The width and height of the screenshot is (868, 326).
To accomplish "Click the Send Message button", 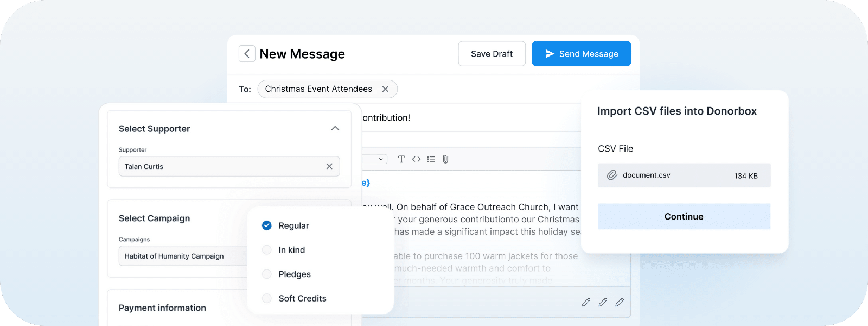I will 581,54.
